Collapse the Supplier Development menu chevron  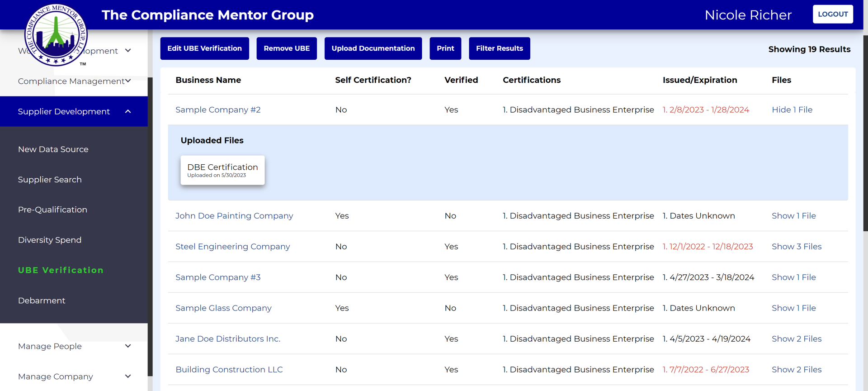coord(128,111)
